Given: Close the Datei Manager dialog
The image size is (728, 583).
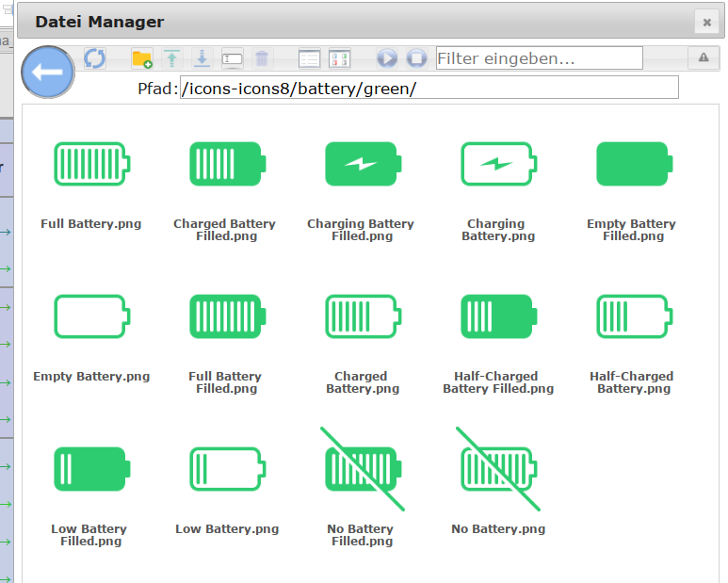Looking at the screenshot, I should coord(706,22).
